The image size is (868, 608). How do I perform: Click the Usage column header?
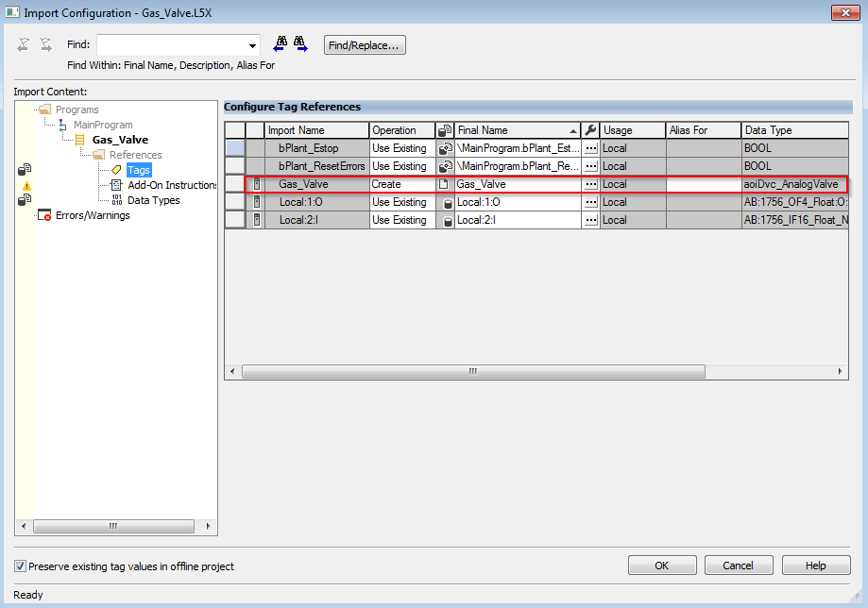[x=633, y=130]
